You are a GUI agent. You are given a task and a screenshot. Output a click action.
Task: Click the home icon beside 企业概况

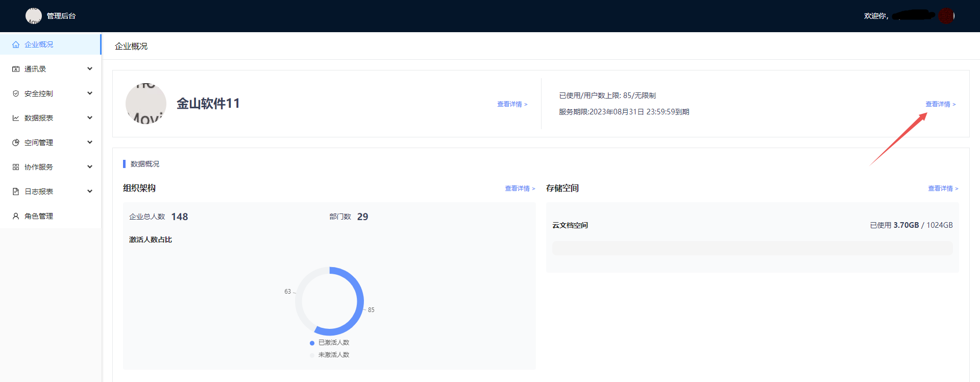pos(16,44)
